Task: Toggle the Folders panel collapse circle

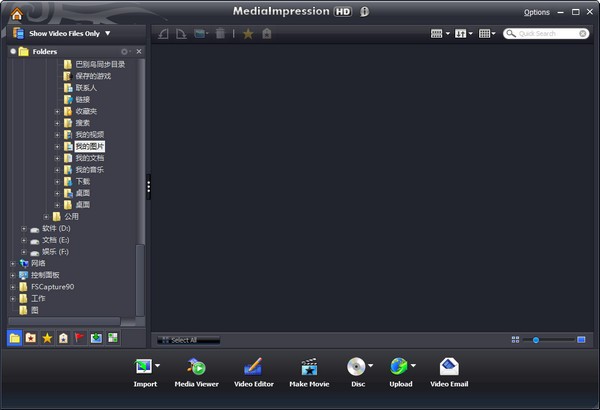Action: click(x=13, y=51)
